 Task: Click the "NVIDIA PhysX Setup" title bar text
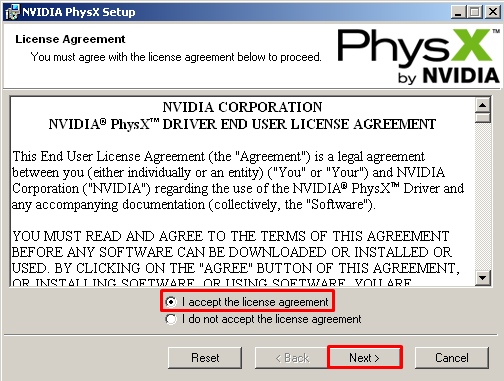[x=79, y=12]
